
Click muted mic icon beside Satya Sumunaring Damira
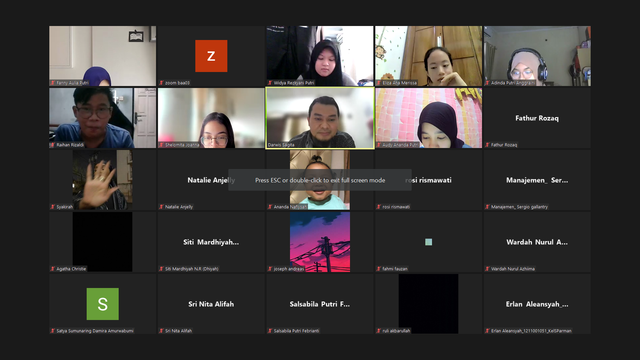click(53, 331)
